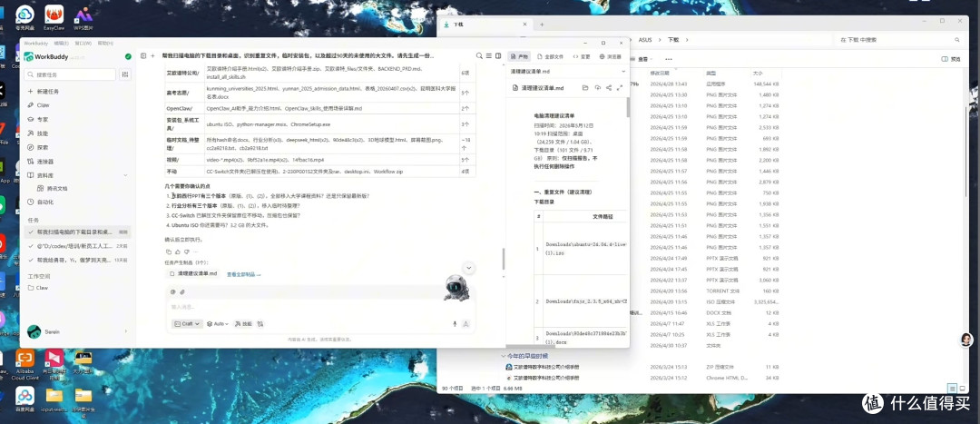The width and height of the screenshot is (980, 424).
Task: Open the Claw workspace folder
Action: [x=39, y=288]
